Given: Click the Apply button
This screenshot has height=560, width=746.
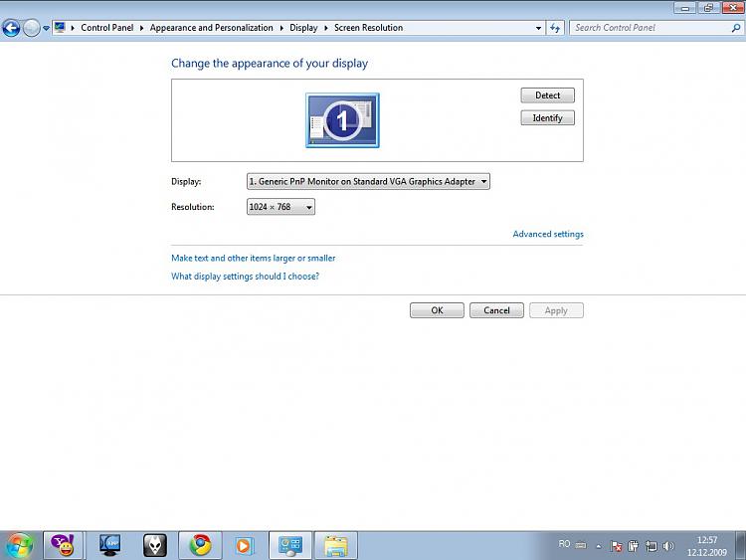Looking at the screenshot, I should 556,310.
